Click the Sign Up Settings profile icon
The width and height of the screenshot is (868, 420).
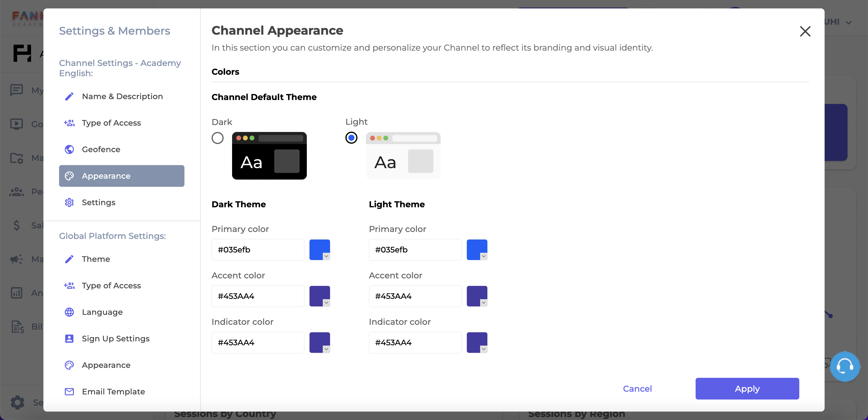(x=69, y=338)
